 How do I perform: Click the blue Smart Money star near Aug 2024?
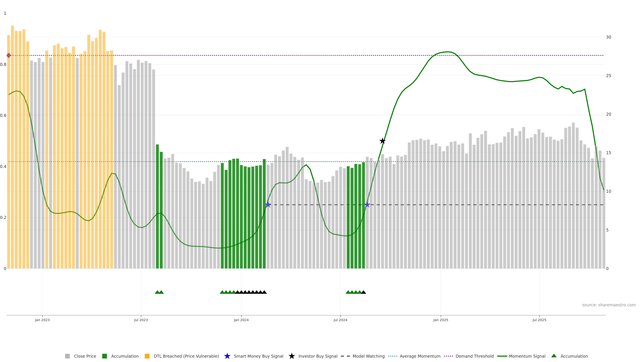(x=367, y=205)
